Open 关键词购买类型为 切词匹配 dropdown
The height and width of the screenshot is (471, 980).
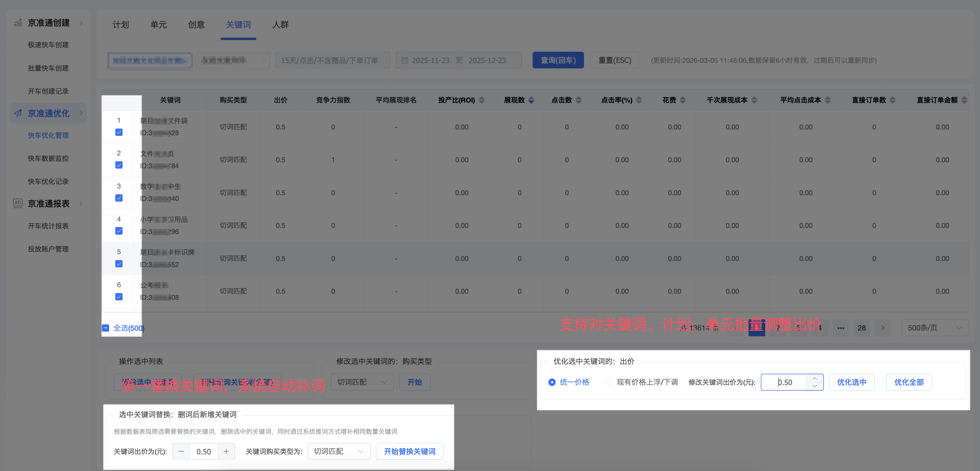point(338,451)
